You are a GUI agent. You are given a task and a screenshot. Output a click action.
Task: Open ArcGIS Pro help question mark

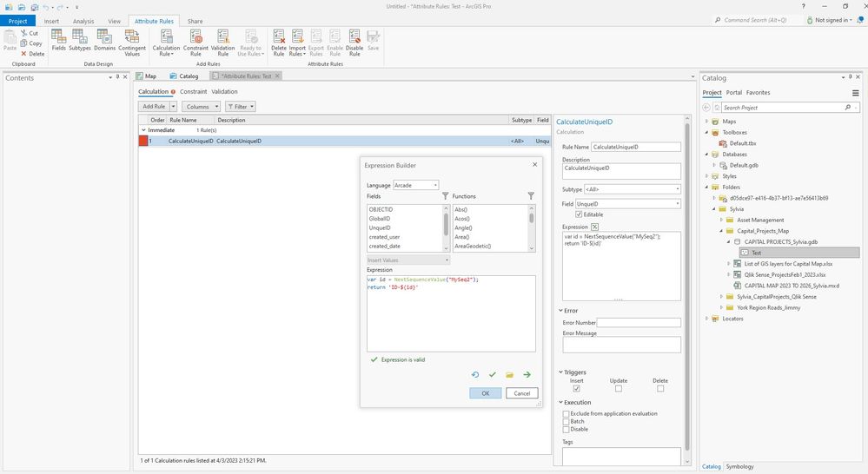[x=803, y=6]
